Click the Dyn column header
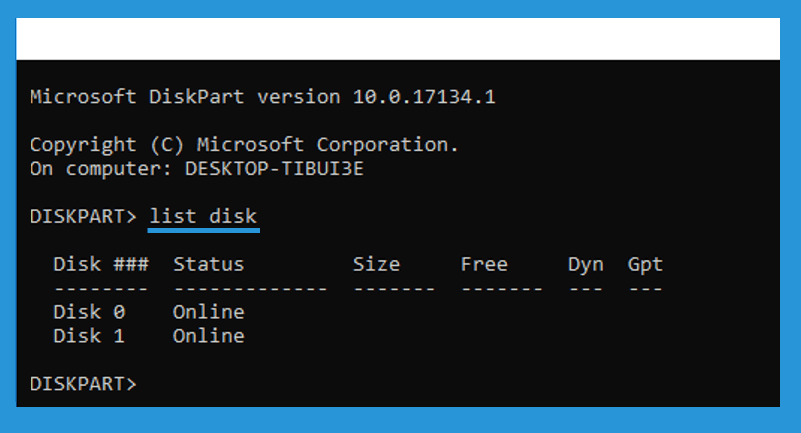The height and width of the screenshot is (433, 801). (x=586, y=265)
